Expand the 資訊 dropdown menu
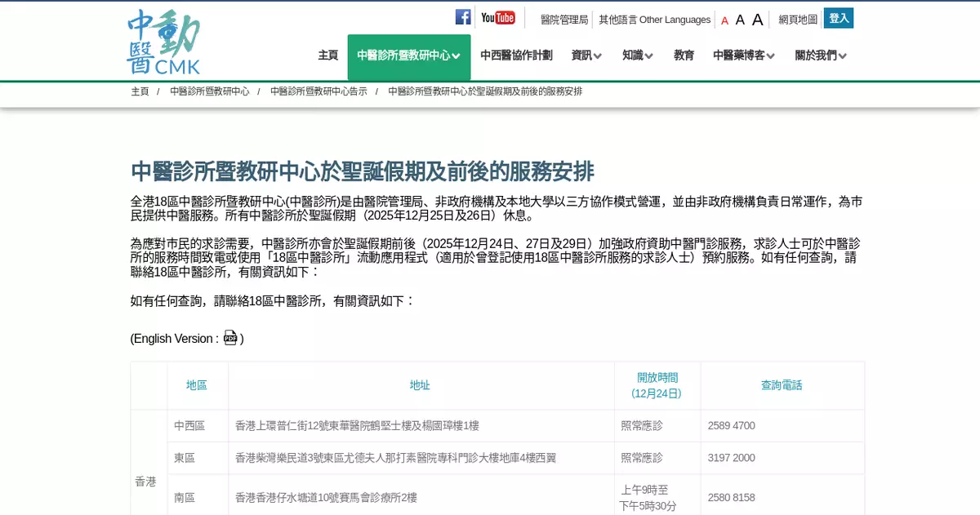This screenshot has width=980, height=515. pyautogui.click(x=586, y=55)
